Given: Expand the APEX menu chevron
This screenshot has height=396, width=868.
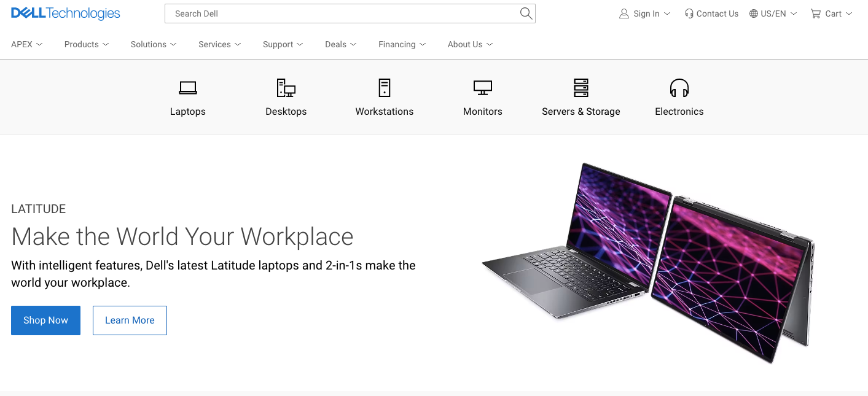Looking at the screenshot, I should point(39,44).
